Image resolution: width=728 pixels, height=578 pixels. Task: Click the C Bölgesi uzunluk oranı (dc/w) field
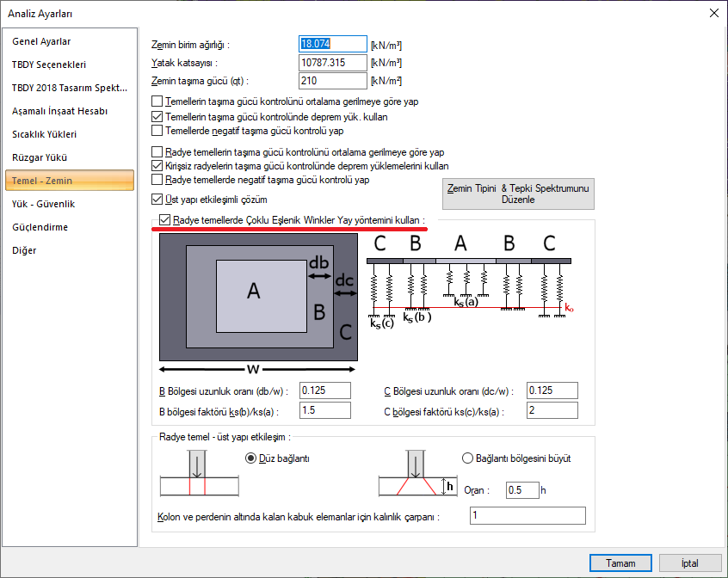point(552,390)
